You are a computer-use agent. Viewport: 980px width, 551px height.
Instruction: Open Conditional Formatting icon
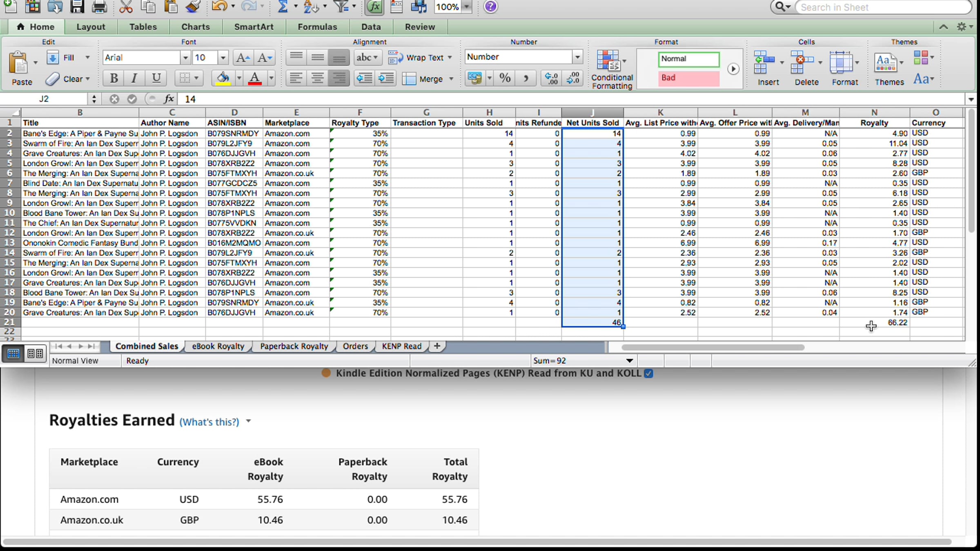point(612,69)
